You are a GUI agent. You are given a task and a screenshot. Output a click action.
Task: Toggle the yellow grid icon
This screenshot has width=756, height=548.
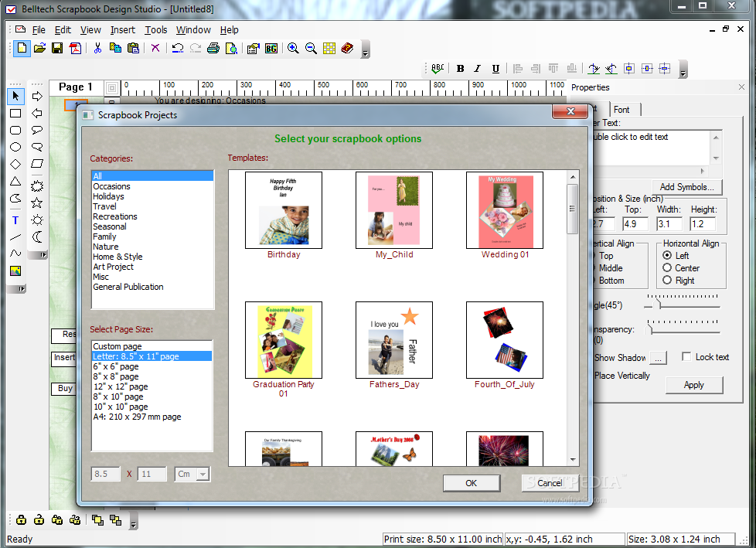tap(329, 48)
